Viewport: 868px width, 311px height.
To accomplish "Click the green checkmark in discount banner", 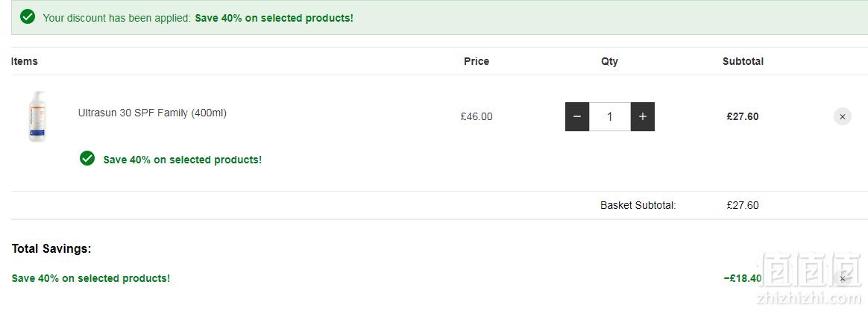I will [28, 17].
